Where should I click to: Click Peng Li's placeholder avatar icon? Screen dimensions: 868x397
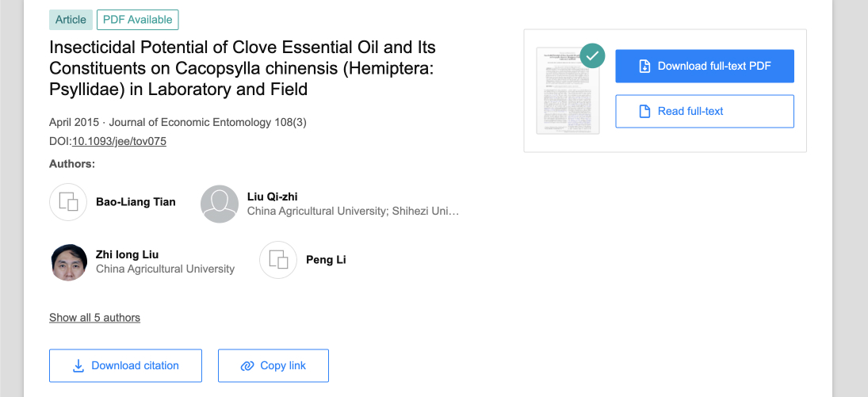point(278,260)
